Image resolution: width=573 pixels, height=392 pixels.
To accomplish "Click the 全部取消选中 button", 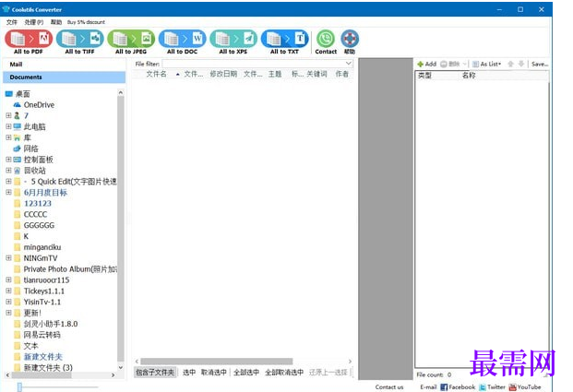I will 284,373.
